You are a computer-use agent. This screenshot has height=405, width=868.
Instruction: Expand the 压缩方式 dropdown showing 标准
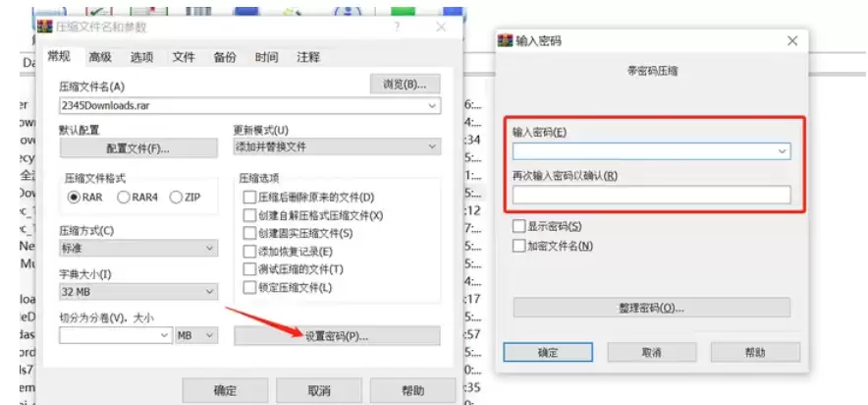[138, 249]
